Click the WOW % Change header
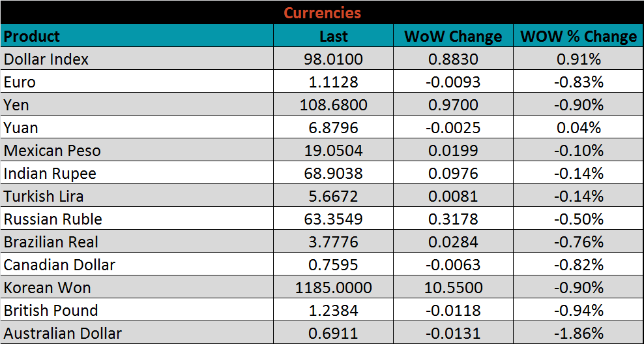Image resolution: width=644 pixels, height=344 pixels. point(578,37)
